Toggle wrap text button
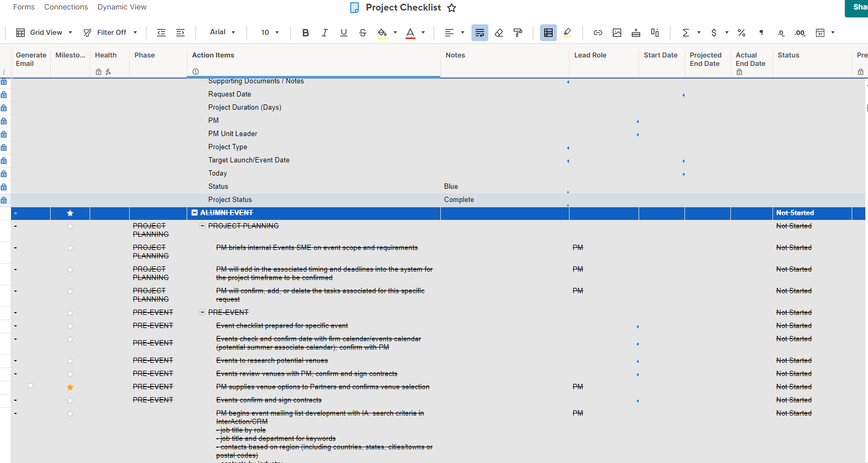 [x=480, y=33]
